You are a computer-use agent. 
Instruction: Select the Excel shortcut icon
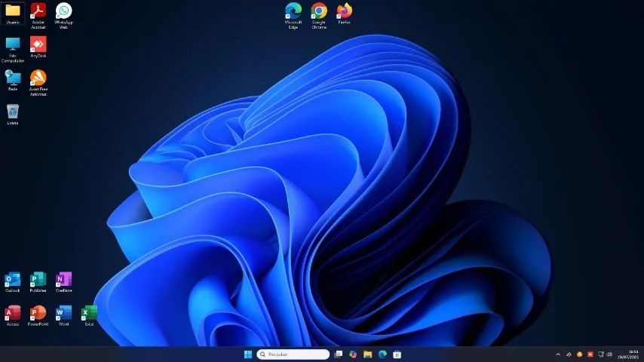[x=89, y=313]
